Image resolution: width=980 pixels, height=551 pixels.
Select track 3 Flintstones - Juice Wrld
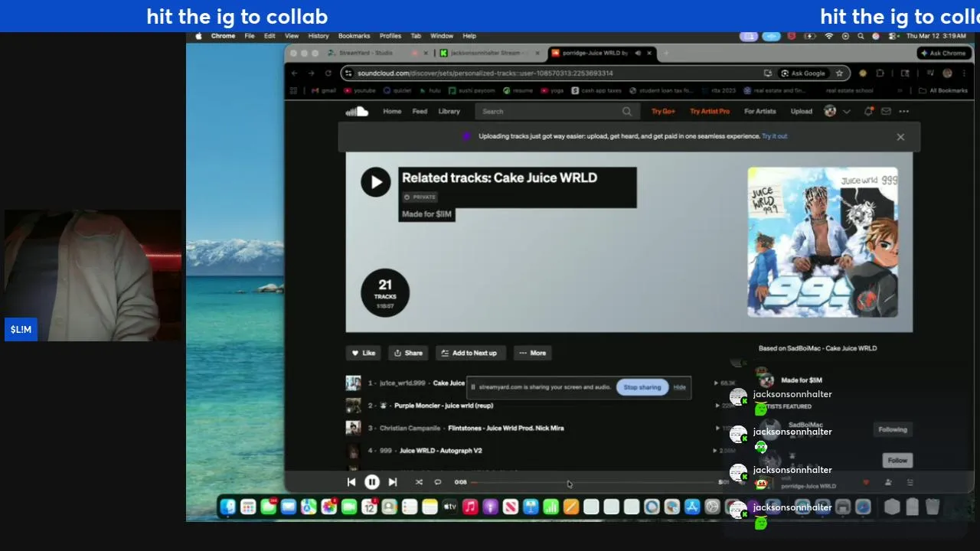pos(505,428)
